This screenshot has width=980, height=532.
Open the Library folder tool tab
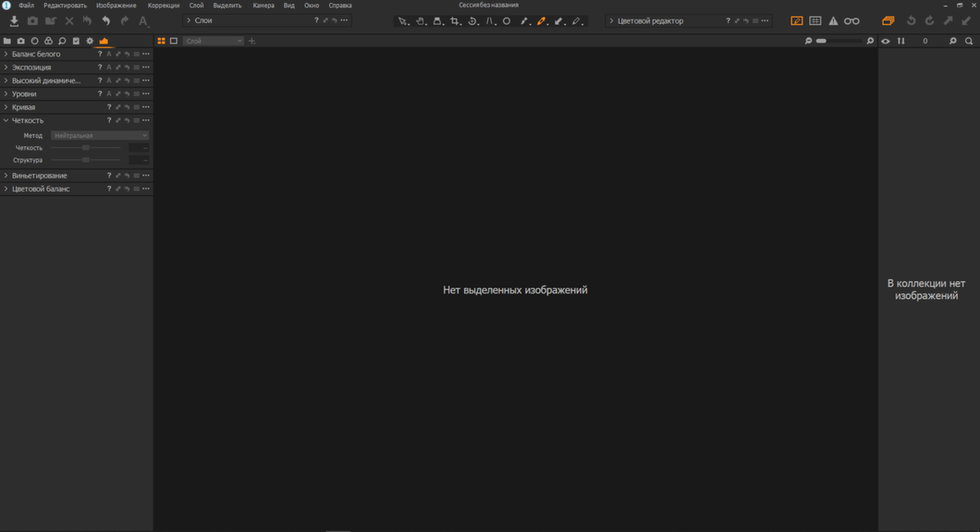[7, 41]
